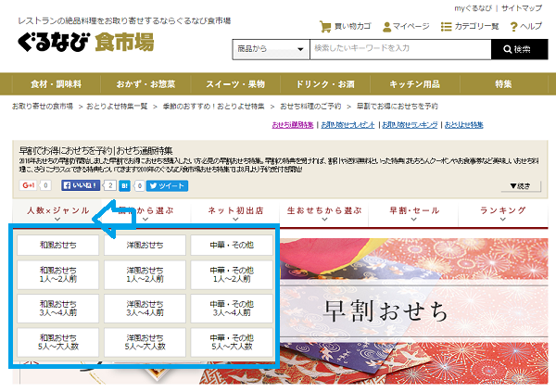Expand the description with ▼続き
The width and height of the screenshot is (556, 392).
(x=521, y=186)
